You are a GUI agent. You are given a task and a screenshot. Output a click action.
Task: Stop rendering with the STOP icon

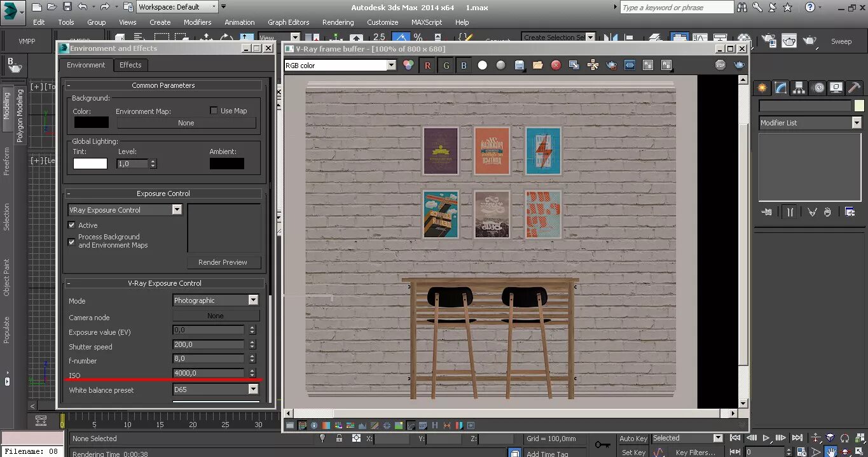tap(720, 65)
